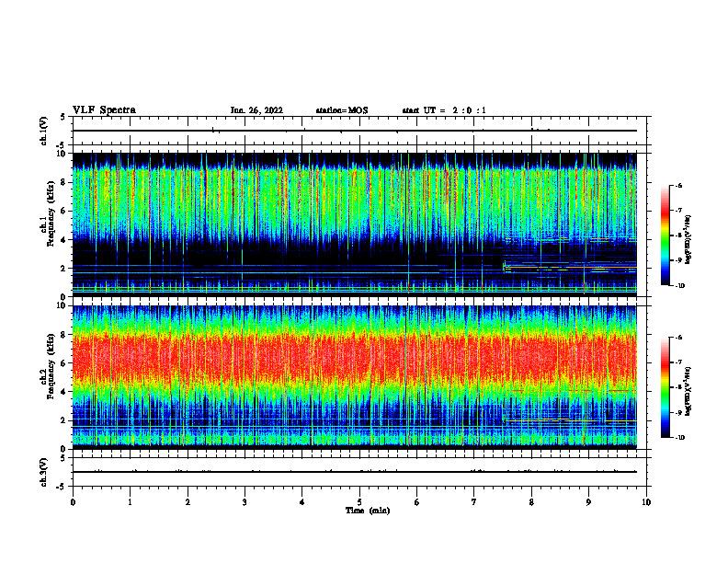Click time axis tick label "9"
The height and width of the screenshot is (563, 728).
(x=588, y=502)
